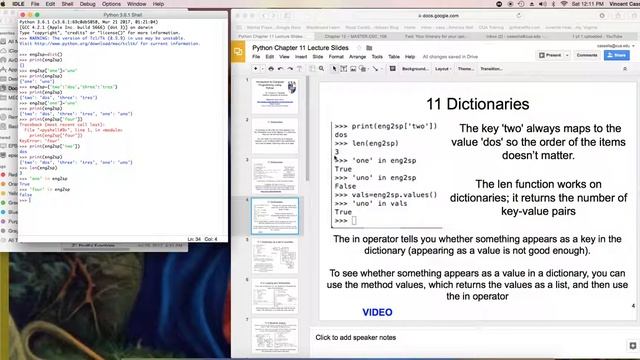Go forward in Safari browser

(x=273, y=16)
